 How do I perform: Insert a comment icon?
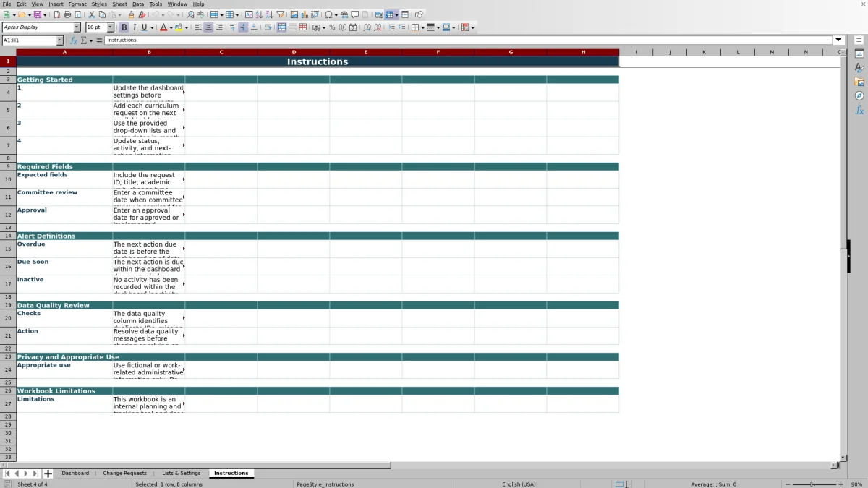(x=355, y=14)
